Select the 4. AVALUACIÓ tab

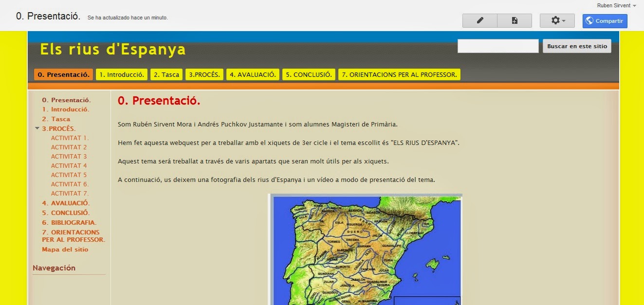click(252, 74)
